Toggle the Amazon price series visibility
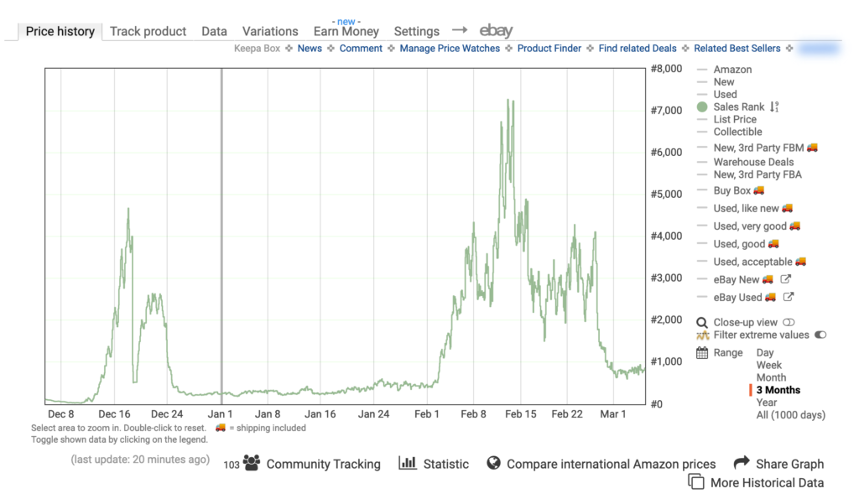Screen dimensions: 859x504 [x=731, y=69]
